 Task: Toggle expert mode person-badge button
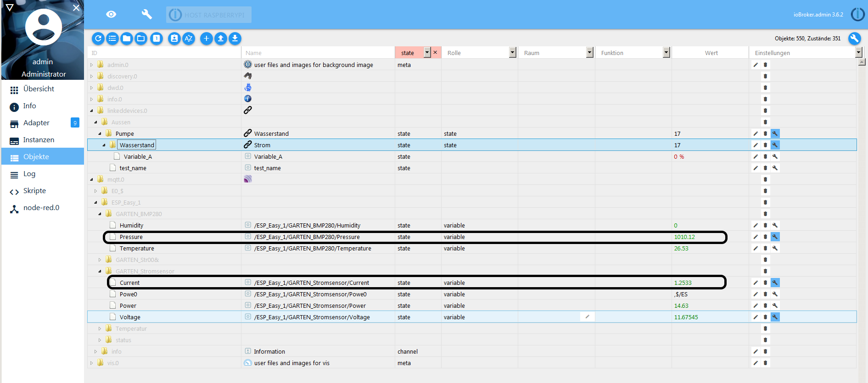point(174,39)
